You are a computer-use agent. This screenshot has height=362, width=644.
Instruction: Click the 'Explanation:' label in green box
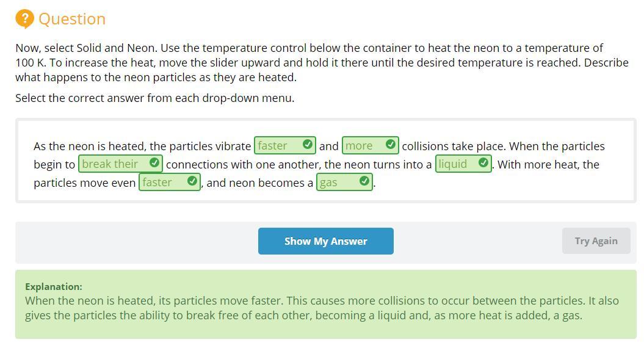[54, 287]
